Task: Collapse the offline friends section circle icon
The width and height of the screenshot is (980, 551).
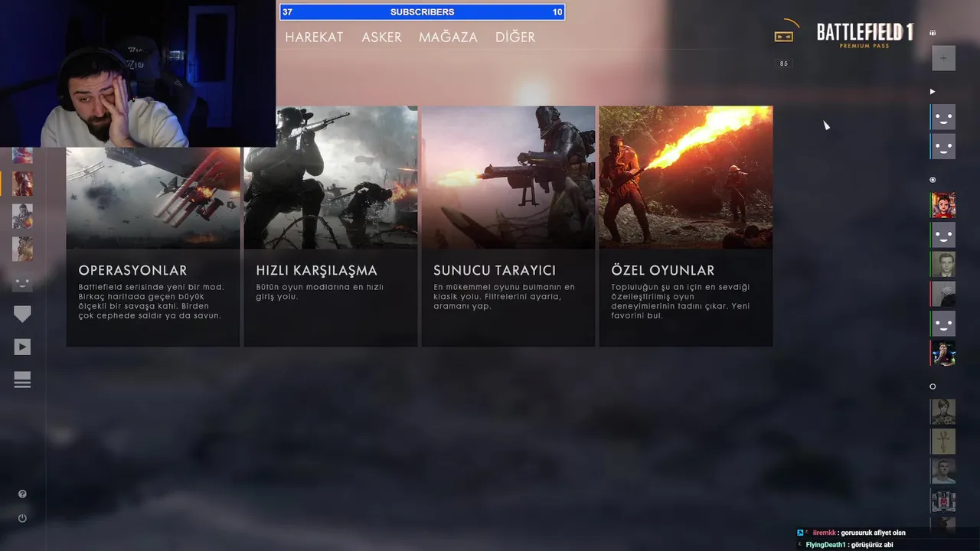Action: coord(933,386)
